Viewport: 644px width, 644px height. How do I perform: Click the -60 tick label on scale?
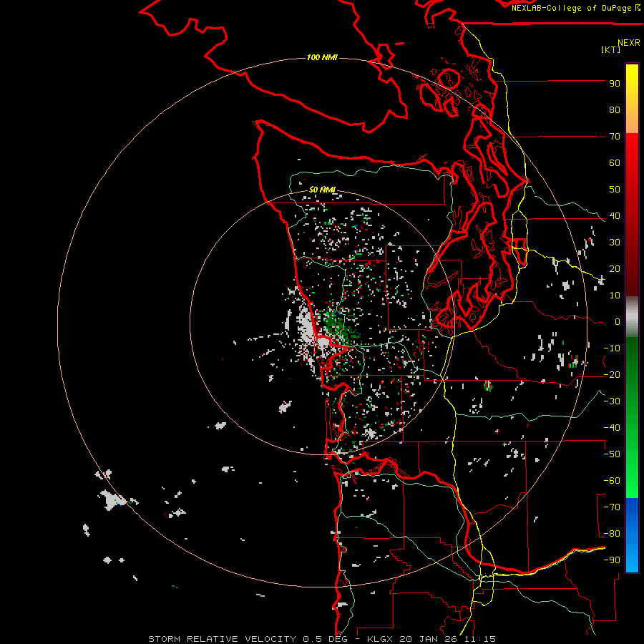point(612,481)
